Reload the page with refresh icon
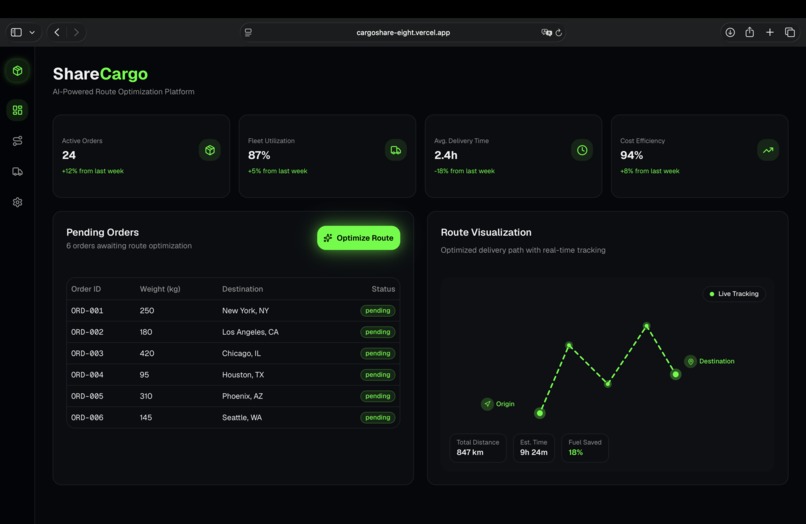The height and width of the screenshot is (524, 806). pos(559,32)
